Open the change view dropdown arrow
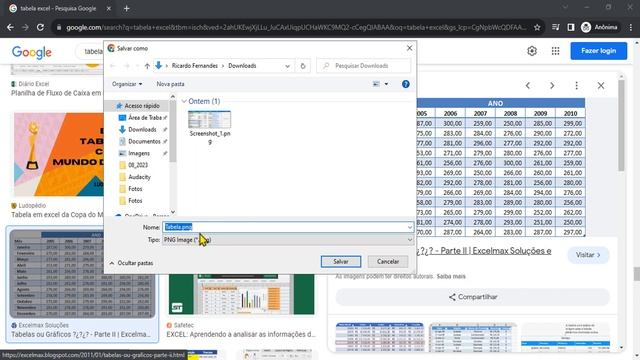The width and height of the screenshot is (640, 360). (x=386, y=84)
